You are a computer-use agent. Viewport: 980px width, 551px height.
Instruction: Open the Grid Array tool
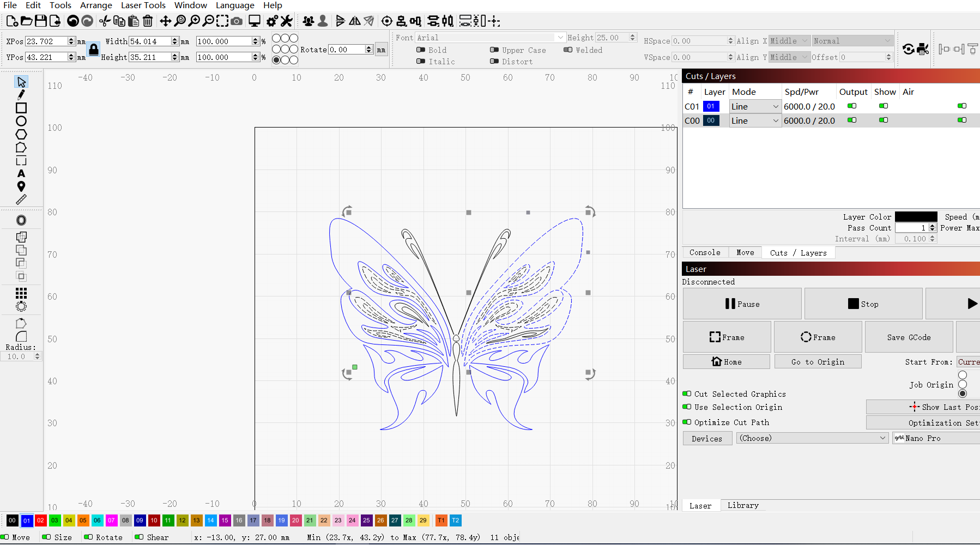click(21, 293)
